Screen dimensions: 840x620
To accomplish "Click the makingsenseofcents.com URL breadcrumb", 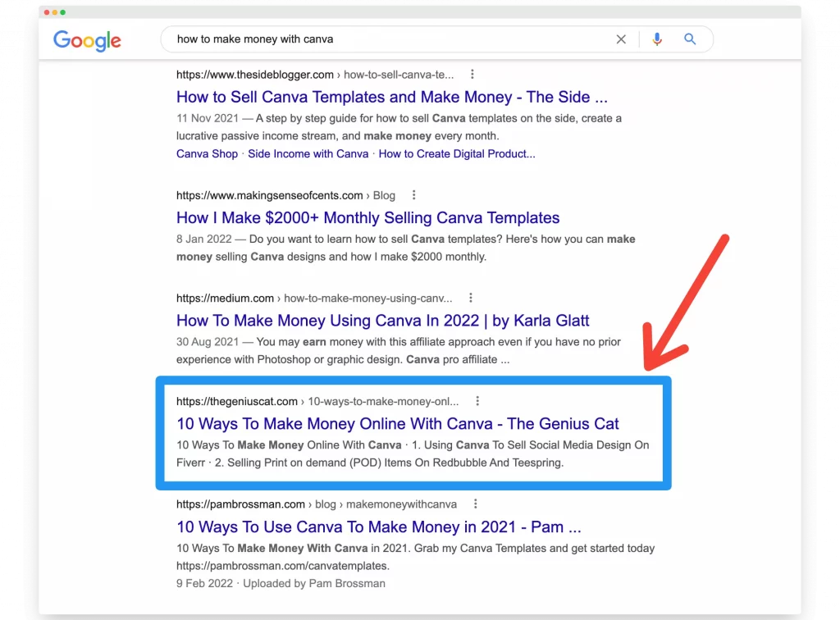I will pos(285,195).
